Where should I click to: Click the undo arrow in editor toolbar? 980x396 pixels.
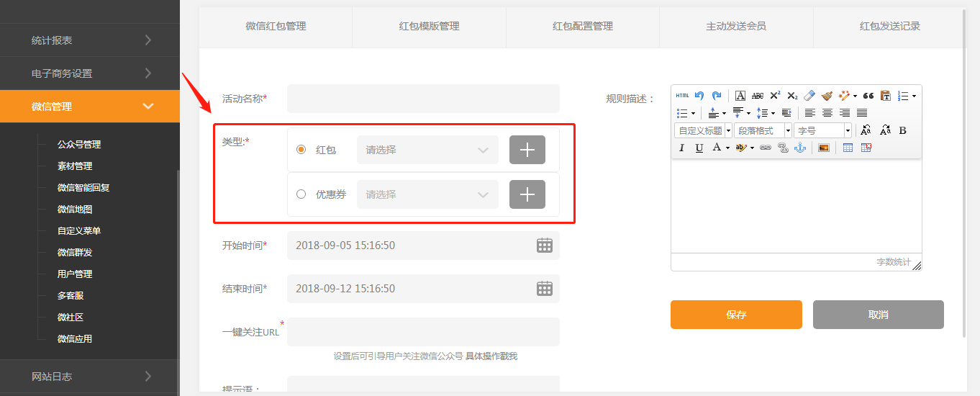[x=699, y=96]
